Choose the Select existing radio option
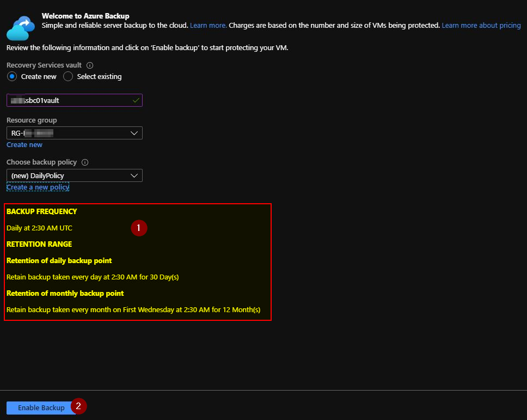This screenshot has height=420, width=527. [x=68, y=77]
